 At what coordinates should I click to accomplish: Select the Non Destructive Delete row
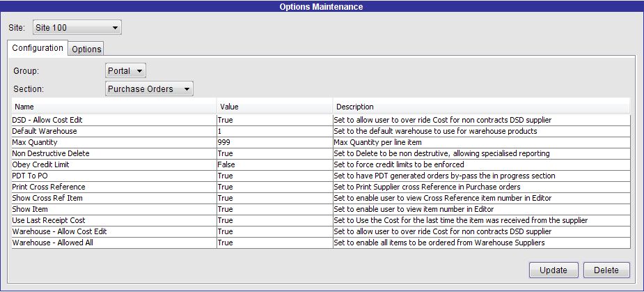[321, 153]
